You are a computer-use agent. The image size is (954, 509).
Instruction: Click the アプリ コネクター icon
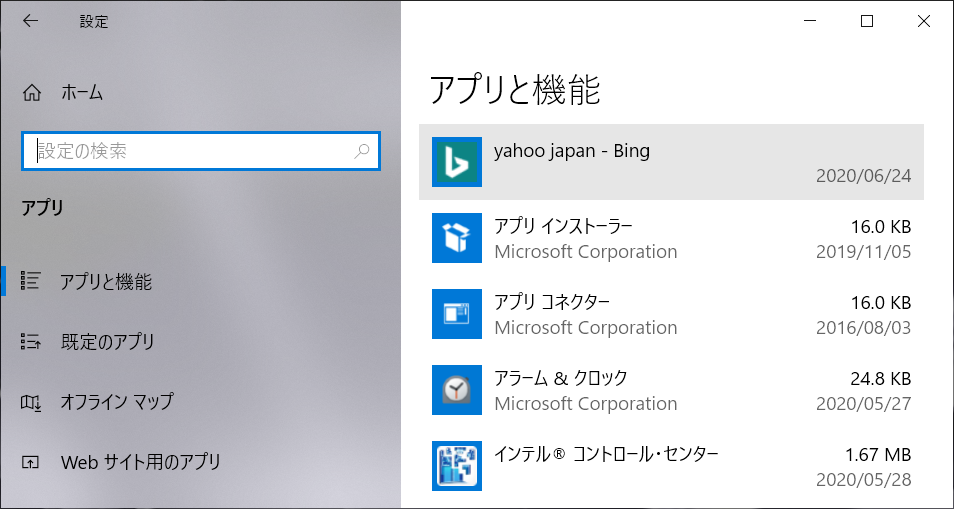[x=457, y=314]
